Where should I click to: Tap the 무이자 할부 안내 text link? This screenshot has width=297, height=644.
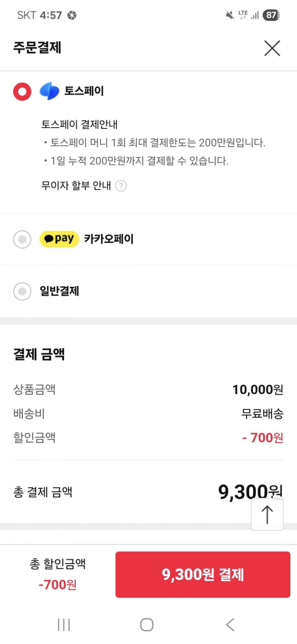(x=76, y=185)
